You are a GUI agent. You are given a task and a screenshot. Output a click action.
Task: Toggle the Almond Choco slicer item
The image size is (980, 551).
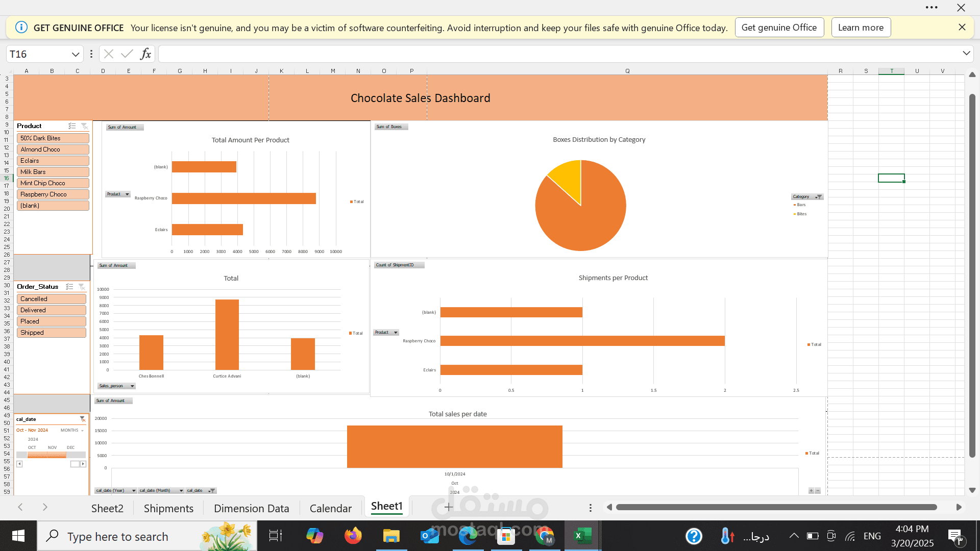click(53, 149)
